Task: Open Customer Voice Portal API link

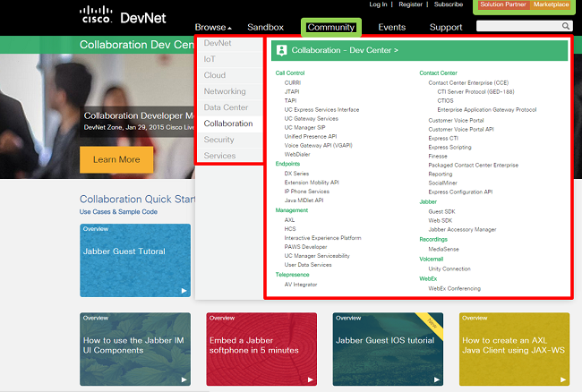Action: 461,130
